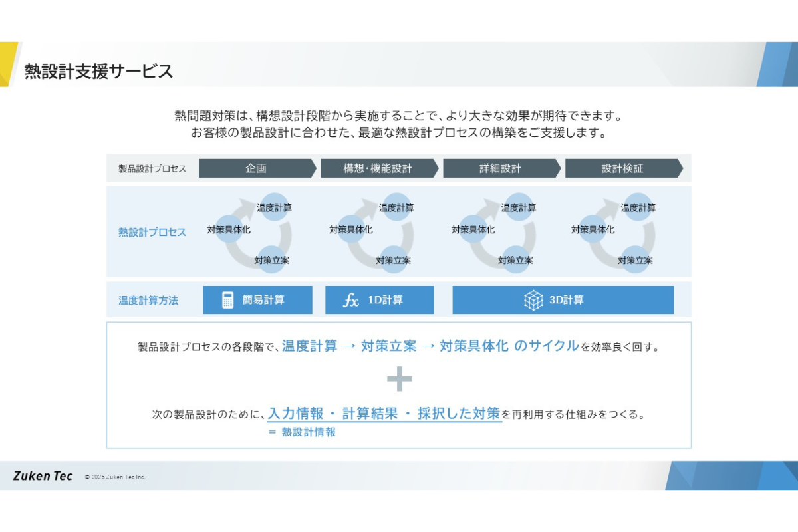Click the 温度計算 circle under 設計検証
The height and width of the screenshot is (532, 798).
638,207
